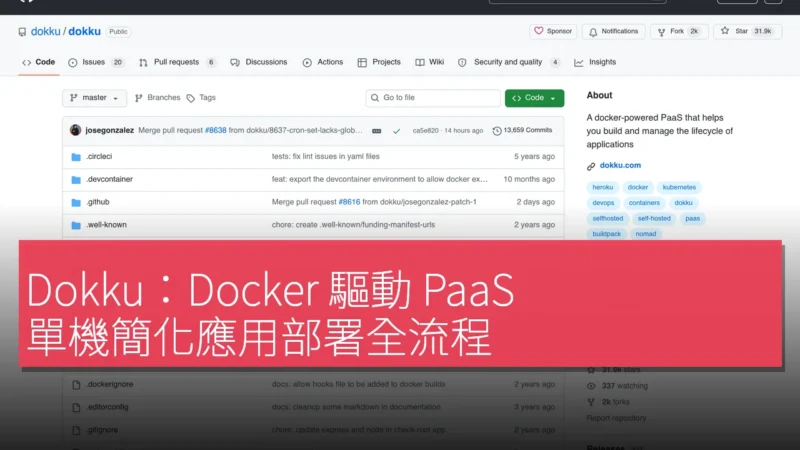Open the Actions tab

coord(322,62)
